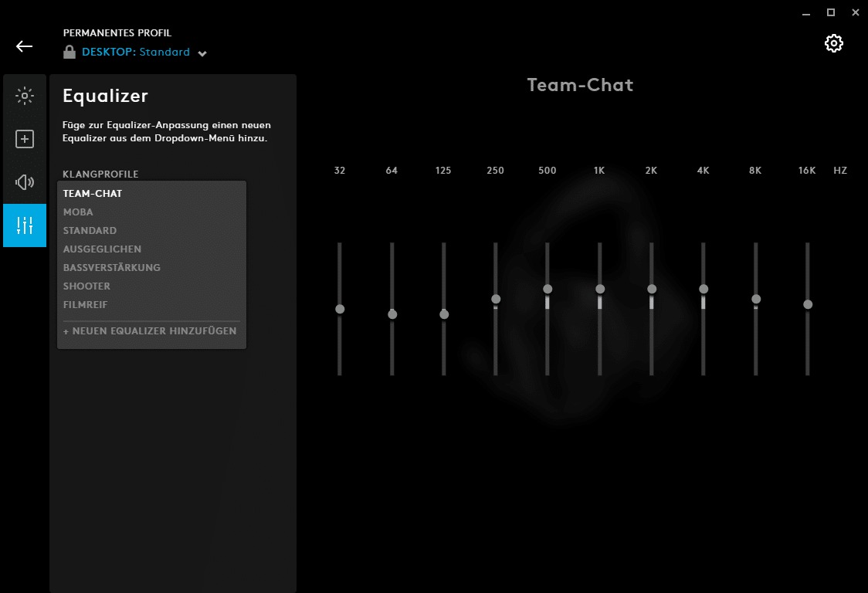Image resolution: width=868 pixels, height=593 pixels.
Task: Select the TEAM-CHAT sound profile
Action: point(93,194)
